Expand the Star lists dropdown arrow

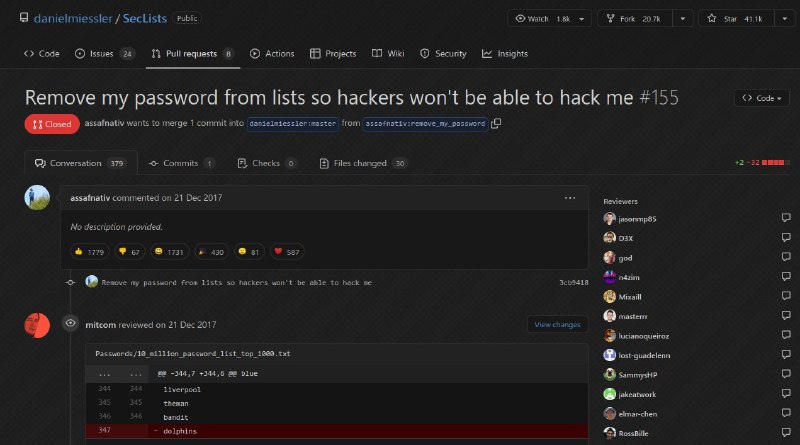coord(785,19)
